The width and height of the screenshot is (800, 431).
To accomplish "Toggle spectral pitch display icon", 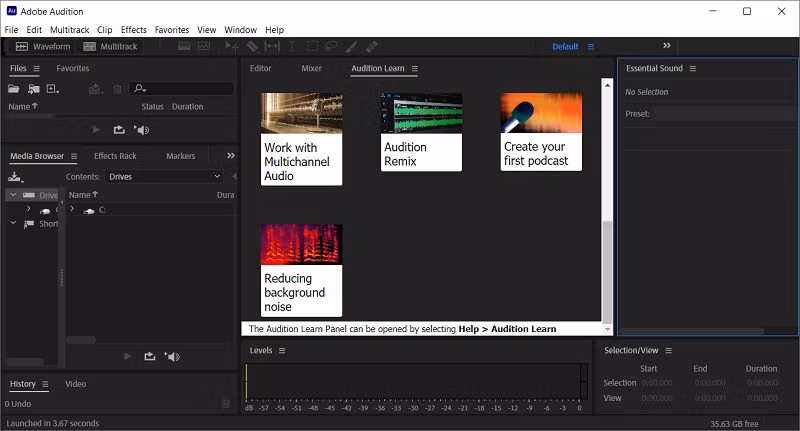I will [x=204, y=46].
